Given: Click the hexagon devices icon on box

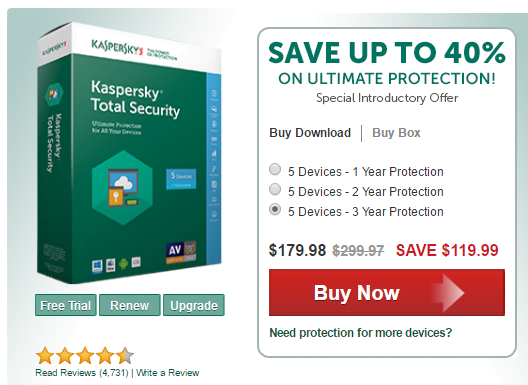Looking at the screenshot, I should 122,188.
